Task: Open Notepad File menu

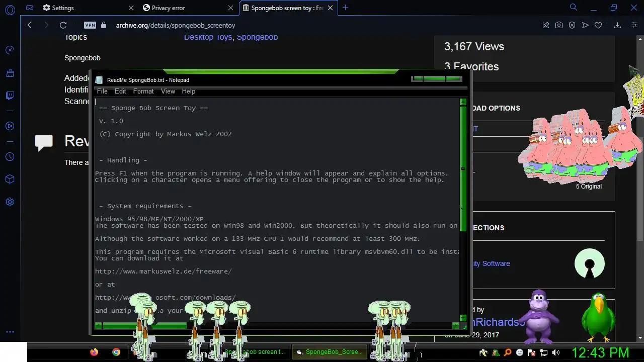Action: [102, 91]
